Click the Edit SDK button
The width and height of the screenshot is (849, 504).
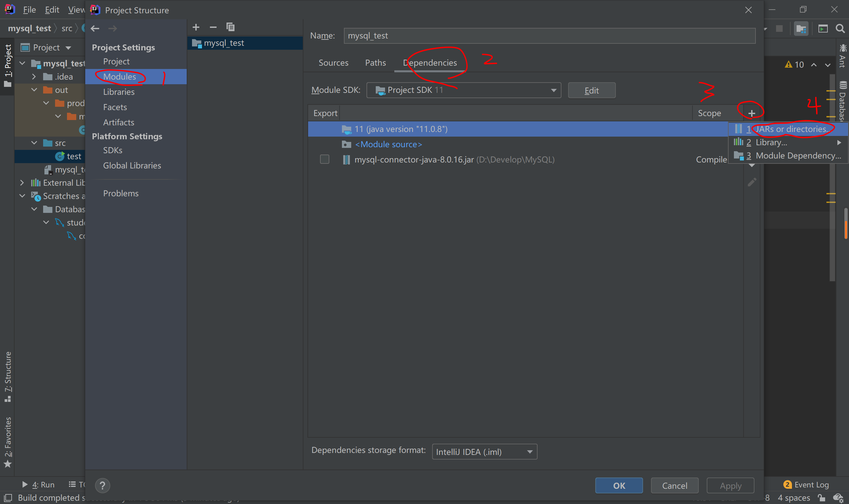coord(591,90)
